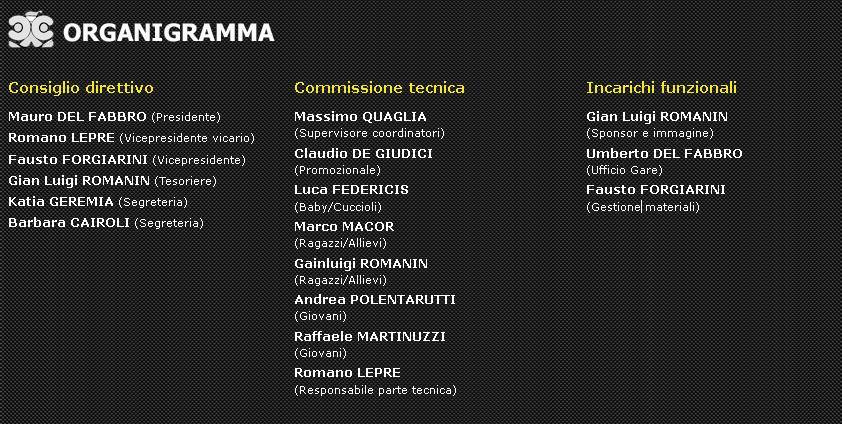
Task: Click the name Raffaele MARTINUZZI
Action: click(x=369, y=337)
